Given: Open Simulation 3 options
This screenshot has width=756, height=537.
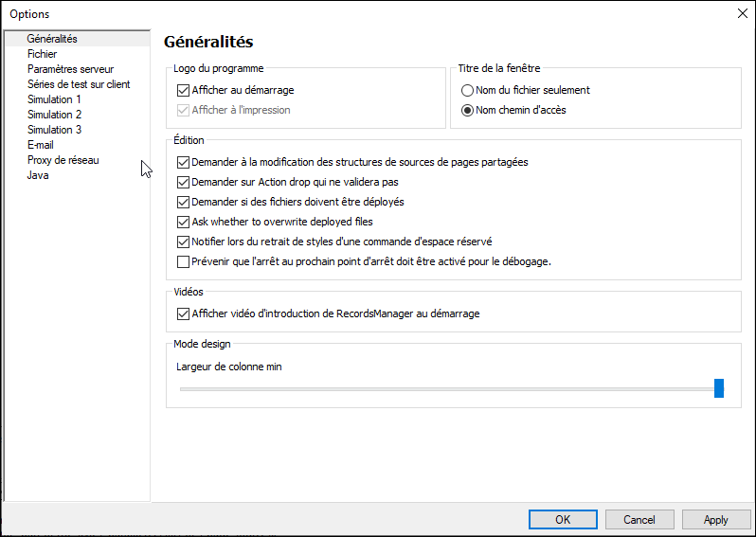Looking at the screenshot, I should (x=55, y=130).
